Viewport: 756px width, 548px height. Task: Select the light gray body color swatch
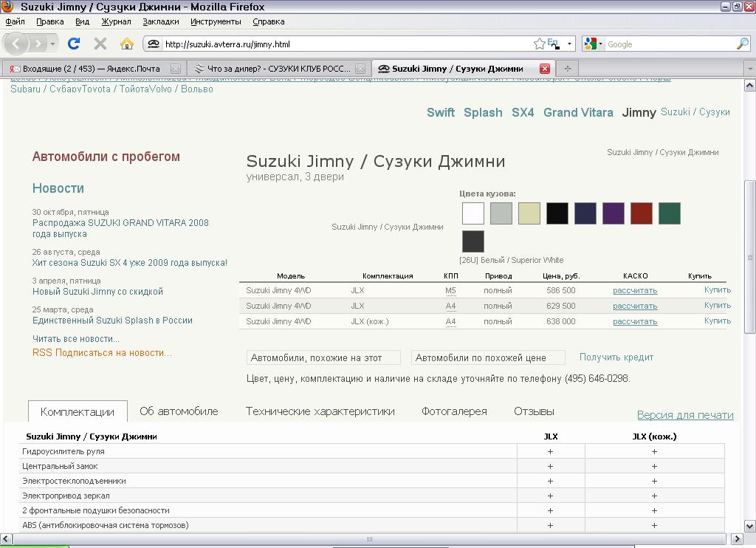[x=501, y=213]
